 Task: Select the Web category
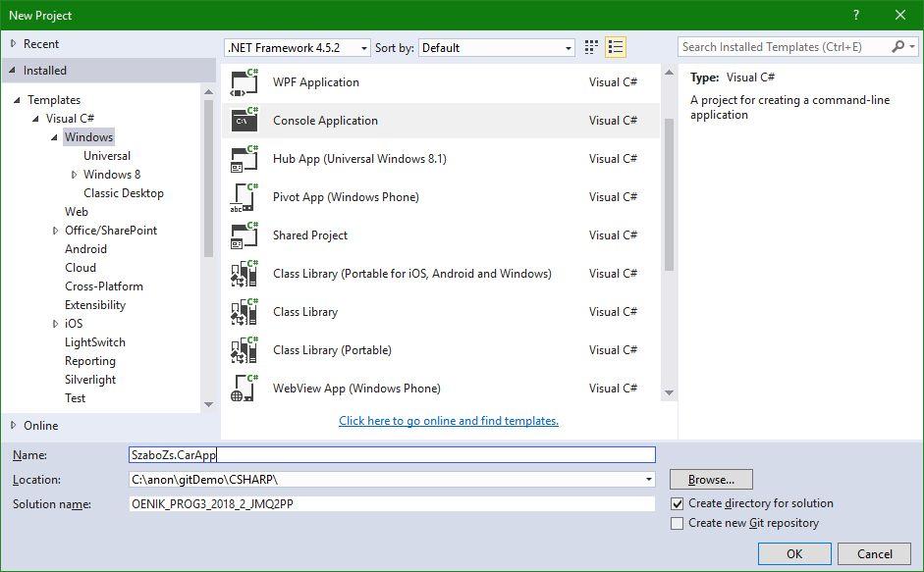pyautogui.click(x=77, y=212)
